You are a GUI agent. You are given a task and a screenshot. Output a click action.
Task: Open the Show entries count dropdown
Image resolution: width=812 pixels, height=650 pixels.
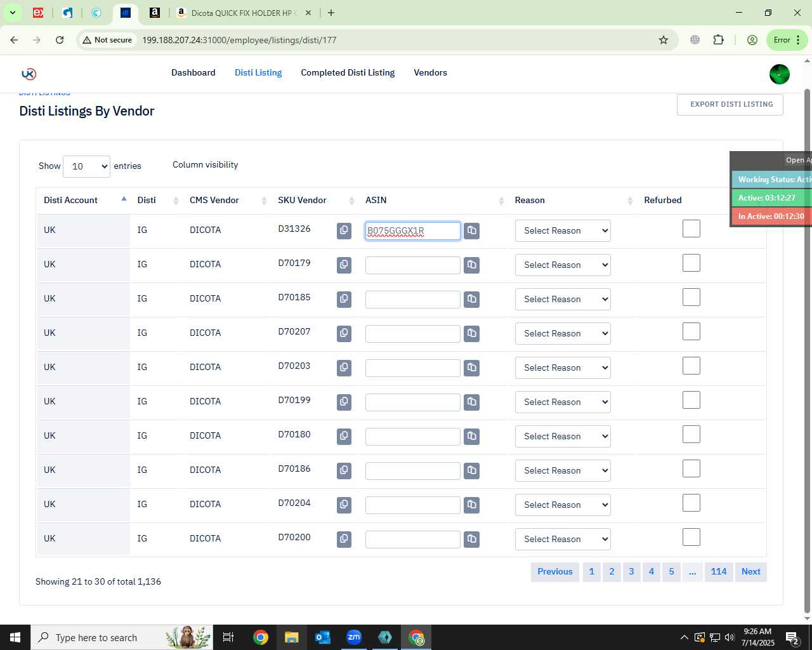87,166
